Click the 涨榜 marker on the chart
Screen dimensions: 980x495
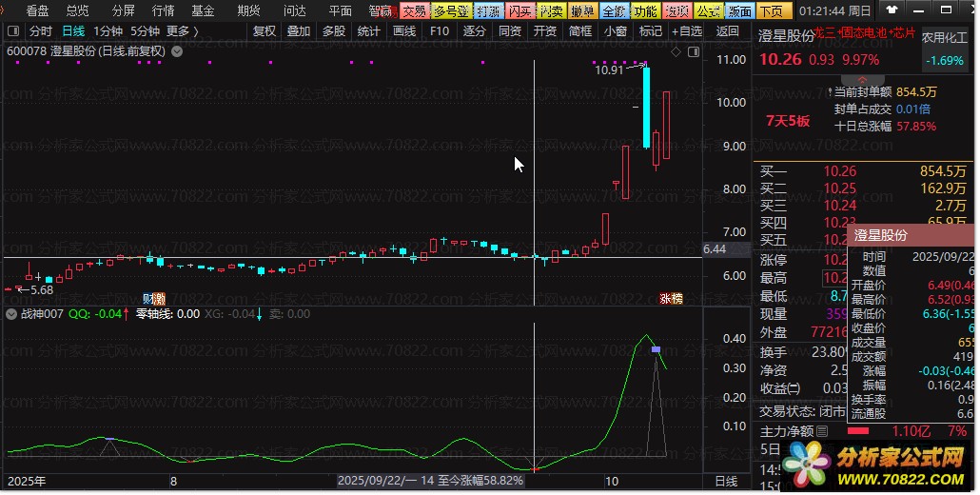(x=671, y=299)
